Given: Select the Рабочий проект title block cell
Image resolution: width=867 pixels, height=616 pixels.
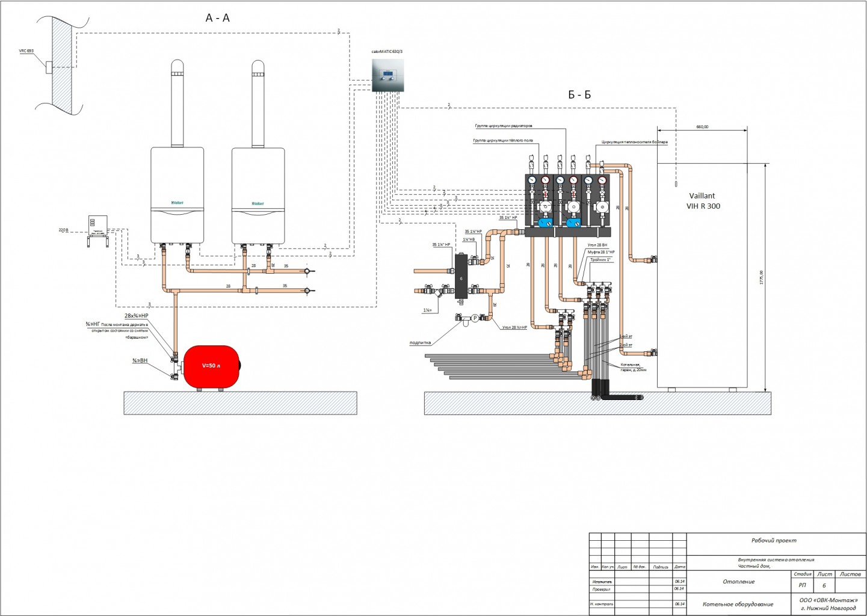Looking at the screenshot, I should click(x=774, y=540).
